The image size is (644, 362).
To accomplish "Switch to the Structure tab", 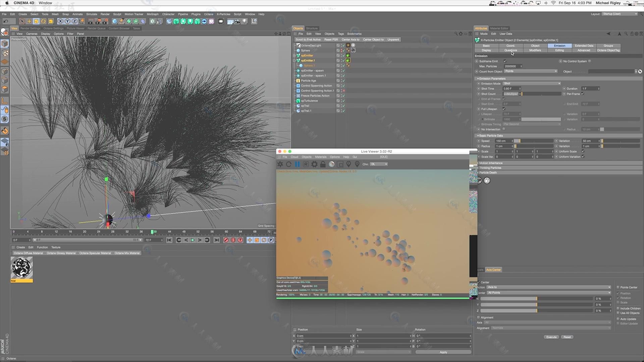I will pos(312,28).
